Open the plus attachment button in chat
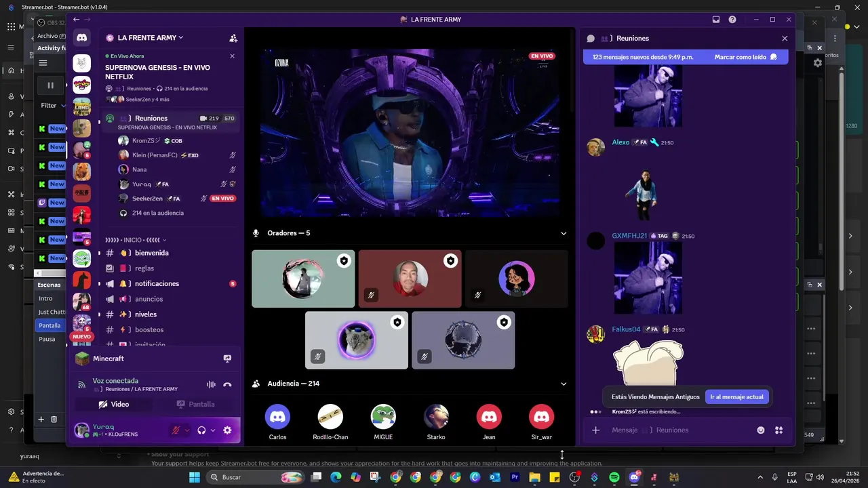Screen dimensions: 868x488 595,430
